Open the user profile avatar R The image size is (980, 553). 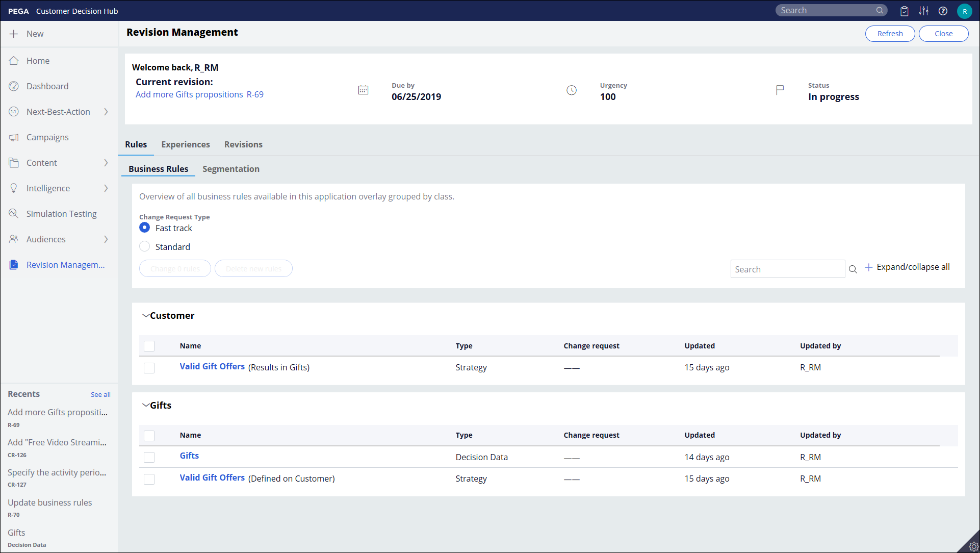pyautogui.click(x=964, y=11)
